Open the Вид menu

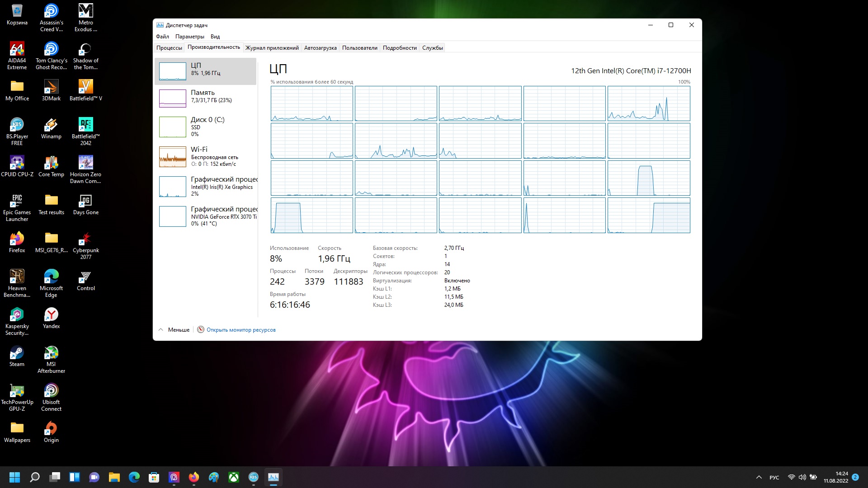[x=215, y=37]
